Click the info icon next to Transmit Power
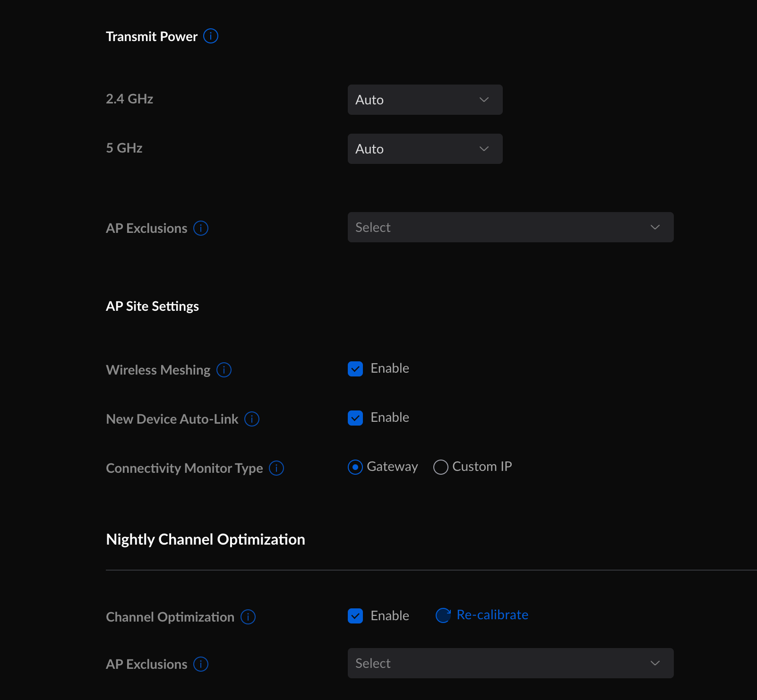The height and width of the screenshot is (700, 757). [210, 36]
